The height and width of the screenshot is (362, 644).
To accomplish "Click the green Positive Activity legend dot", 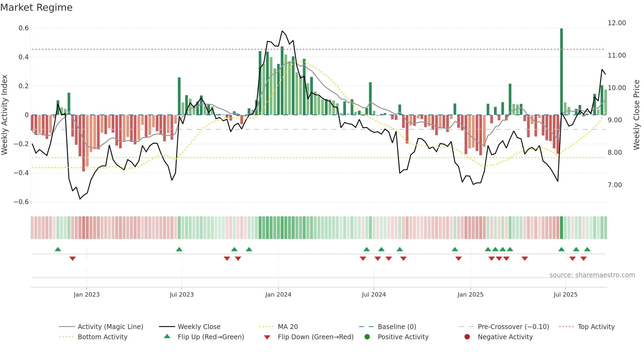I will click(367, 337).
